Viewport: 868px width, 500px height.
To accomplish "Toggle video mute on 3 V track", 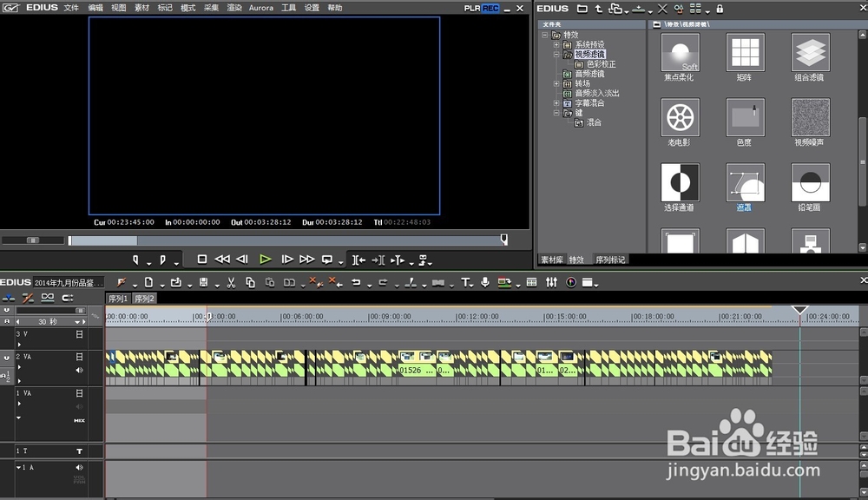I will click(79, 334).
